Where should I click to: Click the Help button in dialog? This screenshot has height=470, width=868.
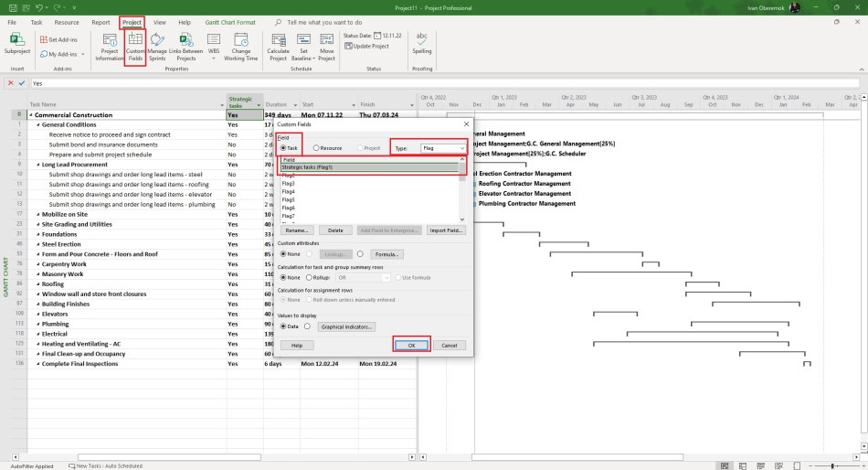point(297,345)
